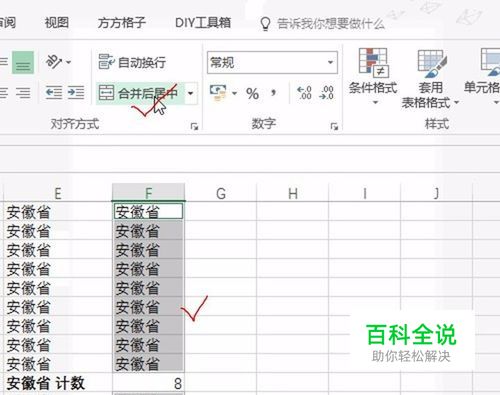Select column F header
Screen dimensions: 500x395
click(149, 193)
